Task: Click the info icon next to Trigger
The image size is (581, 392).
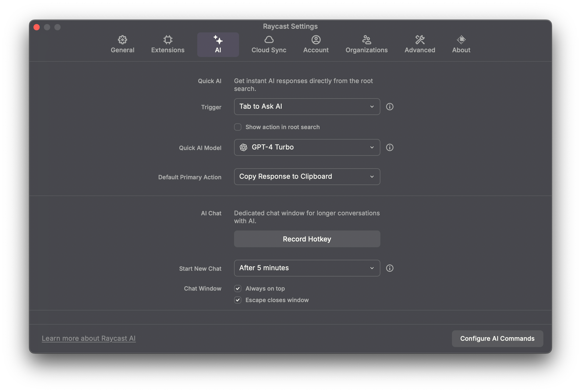Action: coord(390,107)
